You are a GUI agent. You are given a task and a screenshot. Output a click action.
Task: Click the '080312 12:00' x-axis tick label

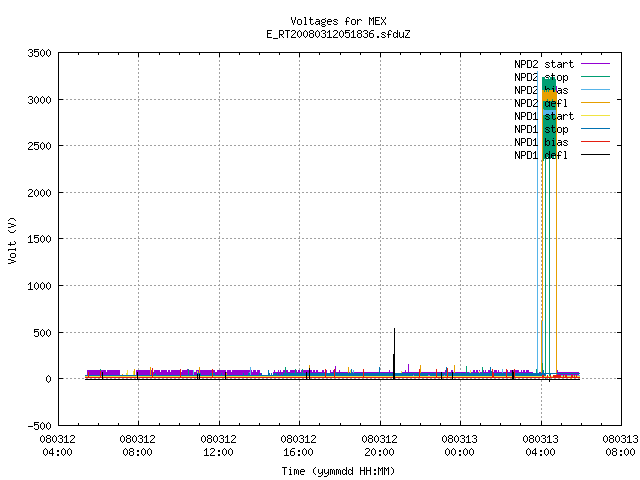218,446
